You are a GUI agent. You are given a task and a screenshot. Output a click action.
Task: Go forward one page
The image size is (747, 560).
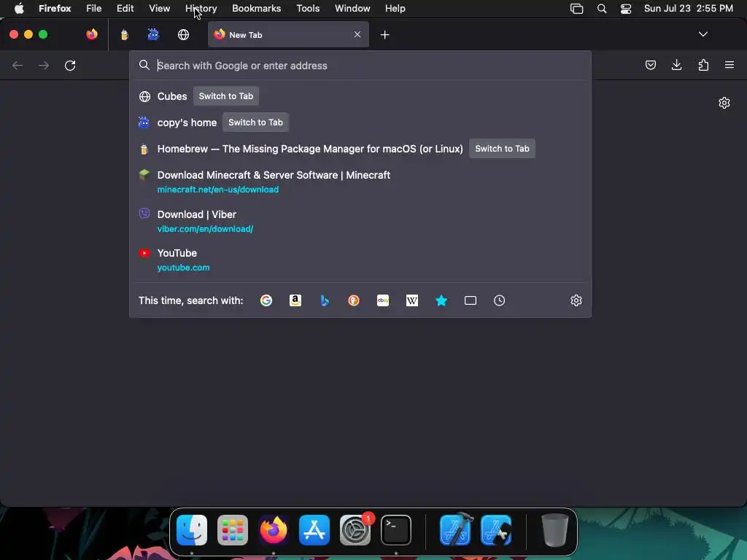point(44,65)
